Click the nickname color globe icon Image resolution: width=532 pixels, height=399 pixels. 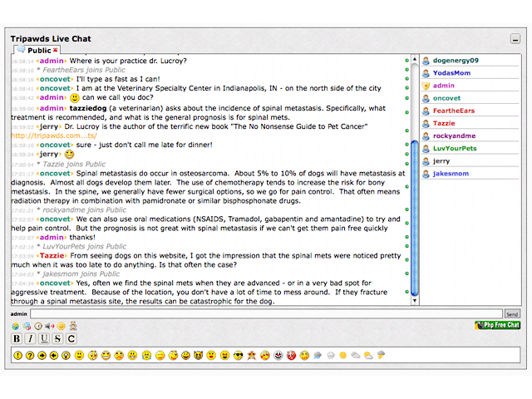[27, 327]
